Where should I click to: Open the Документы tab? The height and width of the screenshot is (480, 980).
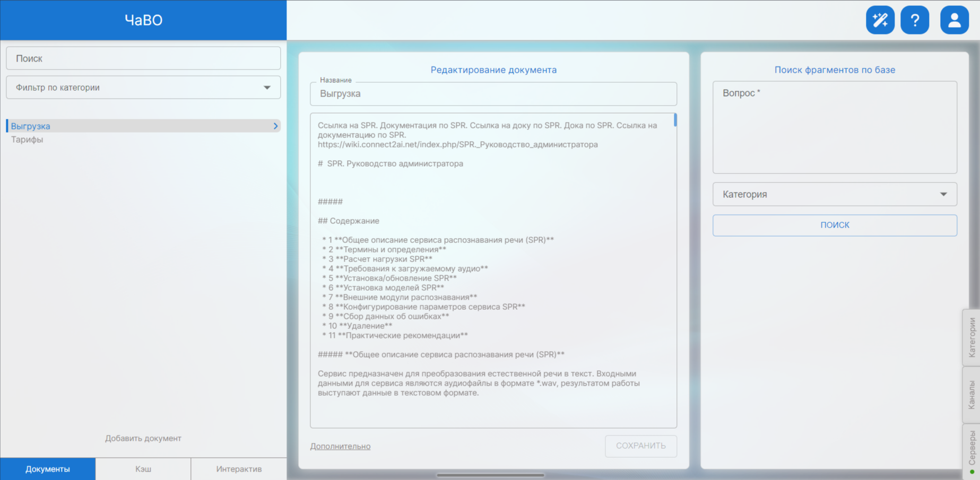click(x=48, y=469)
